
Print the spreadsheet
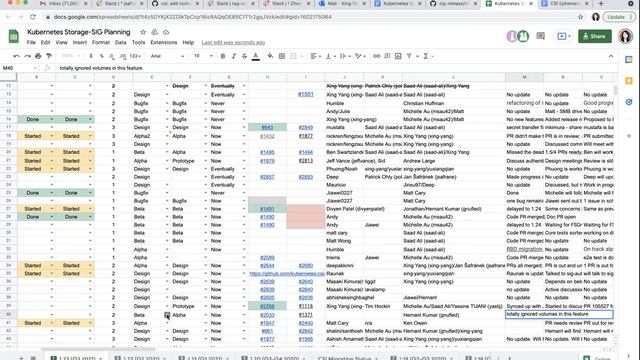[x=38, y=56]
